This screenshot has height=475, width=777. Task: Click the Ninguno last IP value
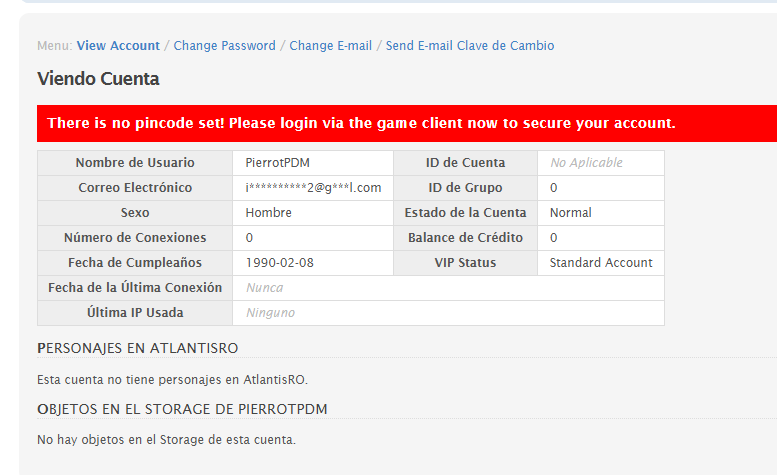click(x=271, y=313)
